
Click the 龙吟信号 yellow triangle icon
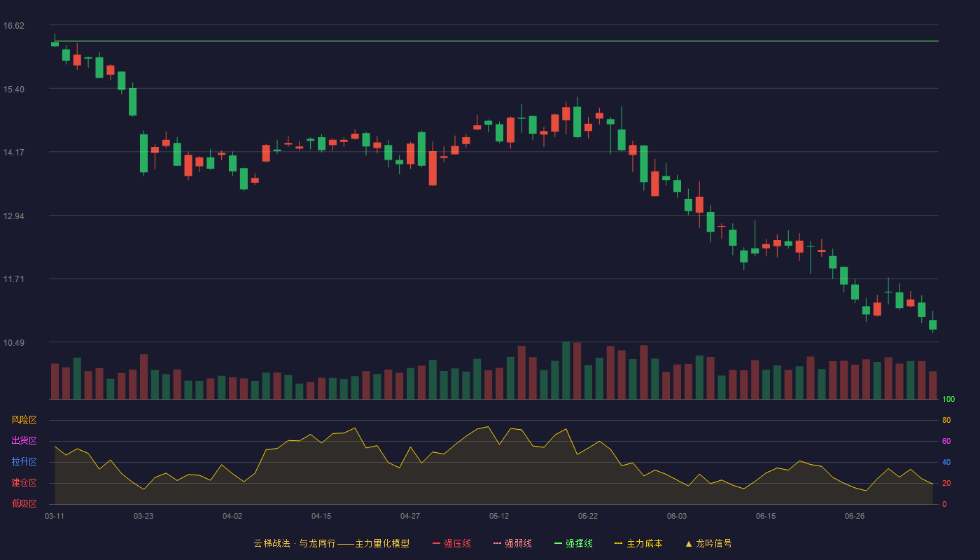(689, 543)
